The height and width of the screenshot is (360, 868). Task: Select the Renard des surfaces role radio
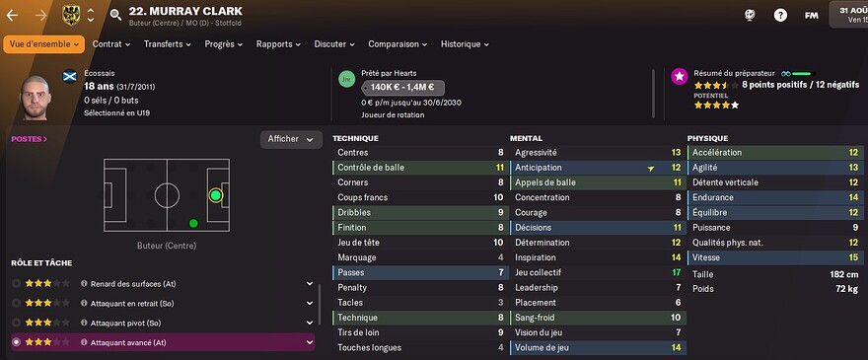click(x=16, y=284)
